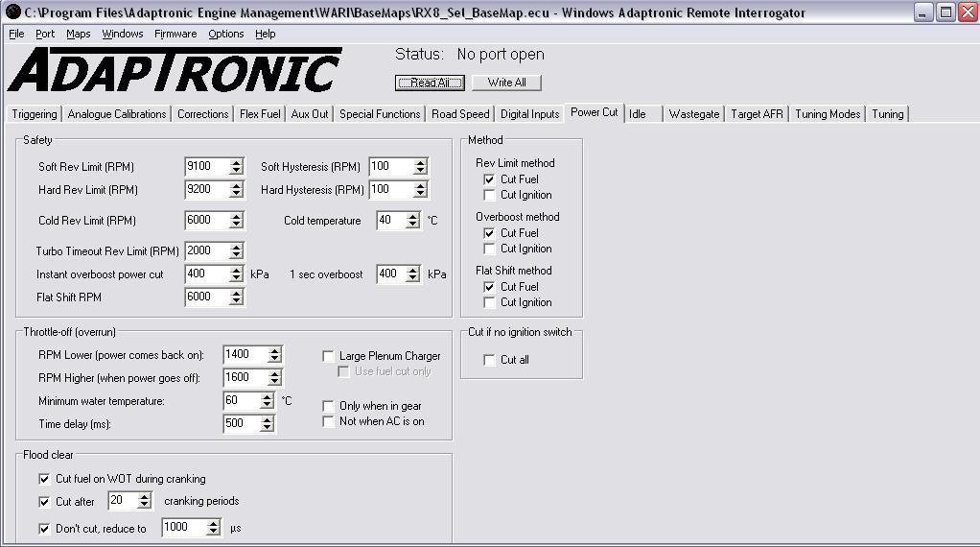Click the Soft Rev Limit value field
Image resolution: width=980 pixels, height=547 pixels.
tap(207, 166)
